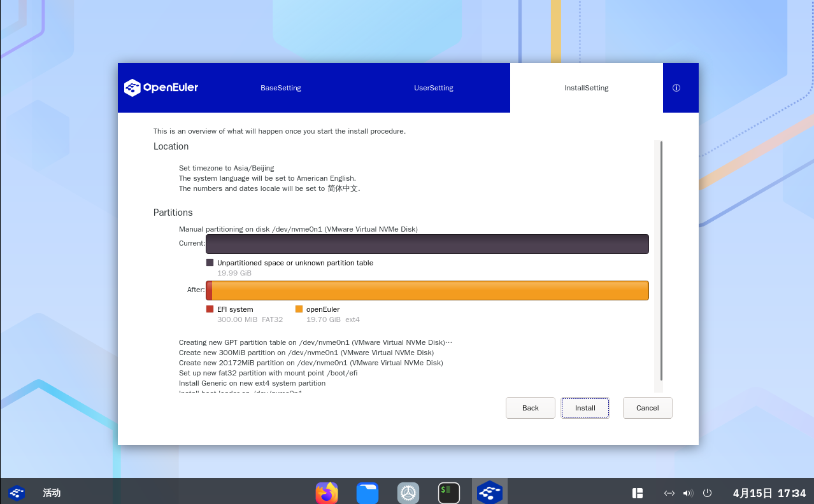The image size is (814, 504).
Task: Click the 'Current:' bar label
Action: 192,243
